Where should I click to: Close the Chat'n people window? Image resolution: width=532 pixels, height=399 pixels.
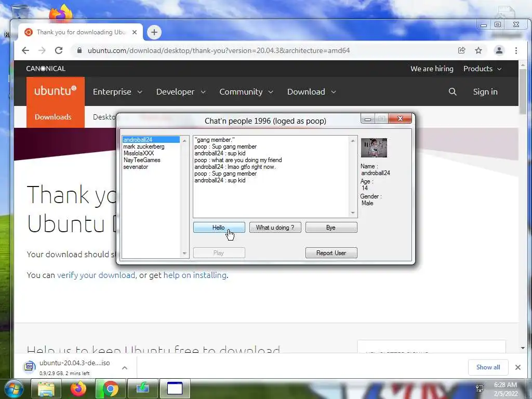coord(400,118)
